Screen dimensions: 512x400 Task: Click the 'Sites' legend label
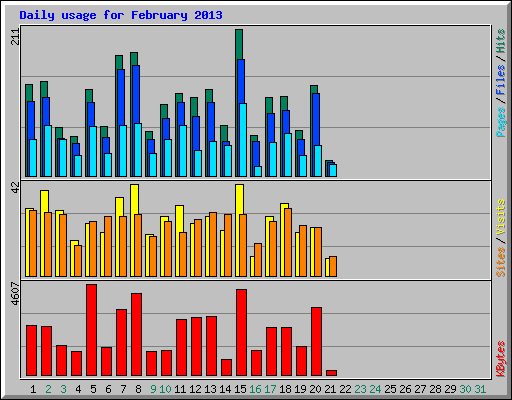pos(500,262)
